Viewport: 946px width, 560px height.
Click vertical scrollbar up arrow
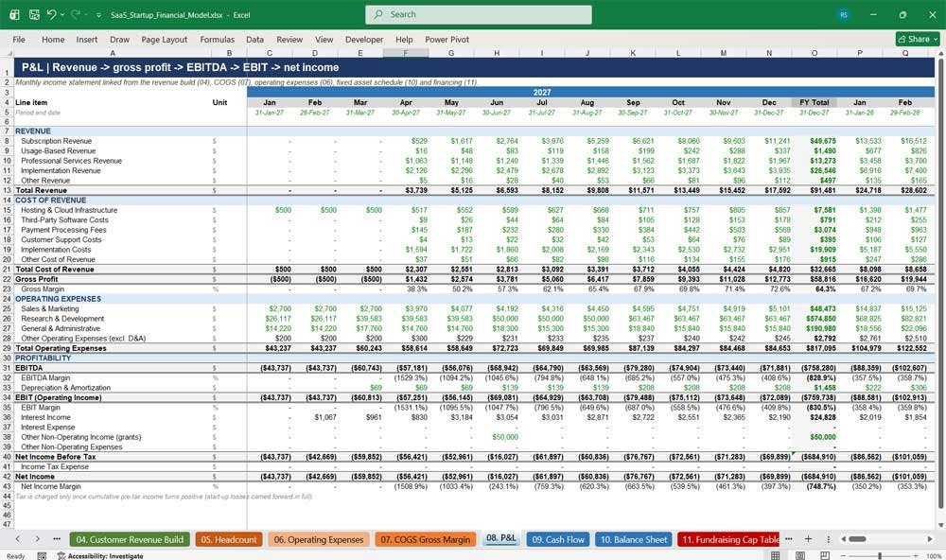[x=940, y=54]
